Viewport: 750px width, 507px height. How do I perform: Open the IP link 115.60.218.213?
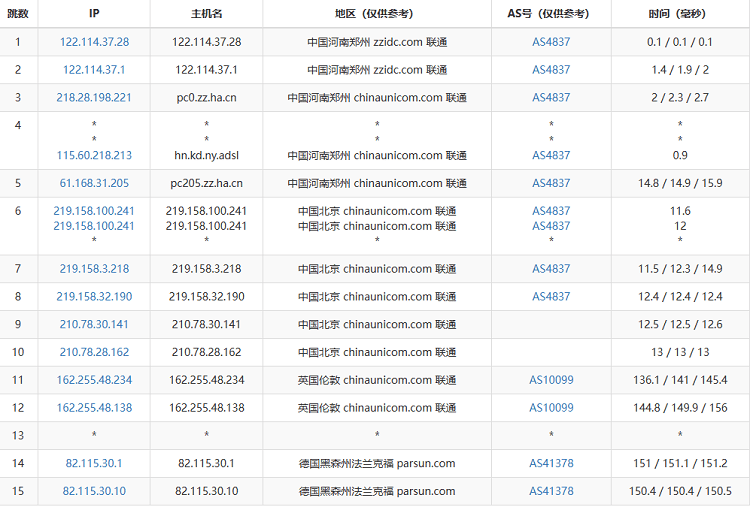point(94,155)
